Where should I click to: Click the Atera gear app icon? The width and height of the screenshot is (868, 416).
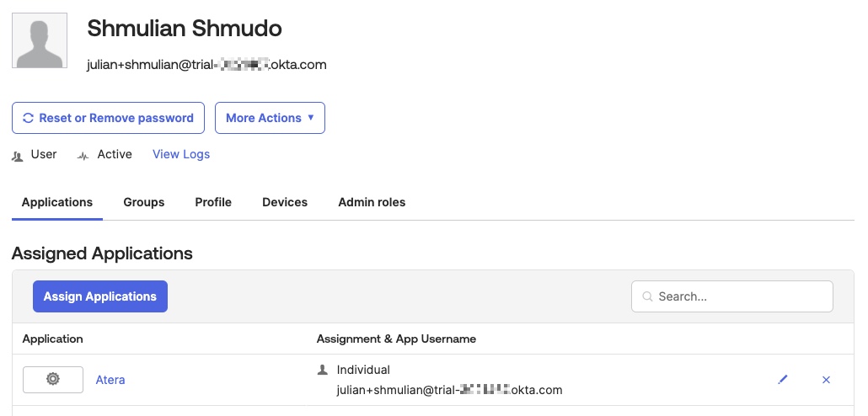coord(52,380)
